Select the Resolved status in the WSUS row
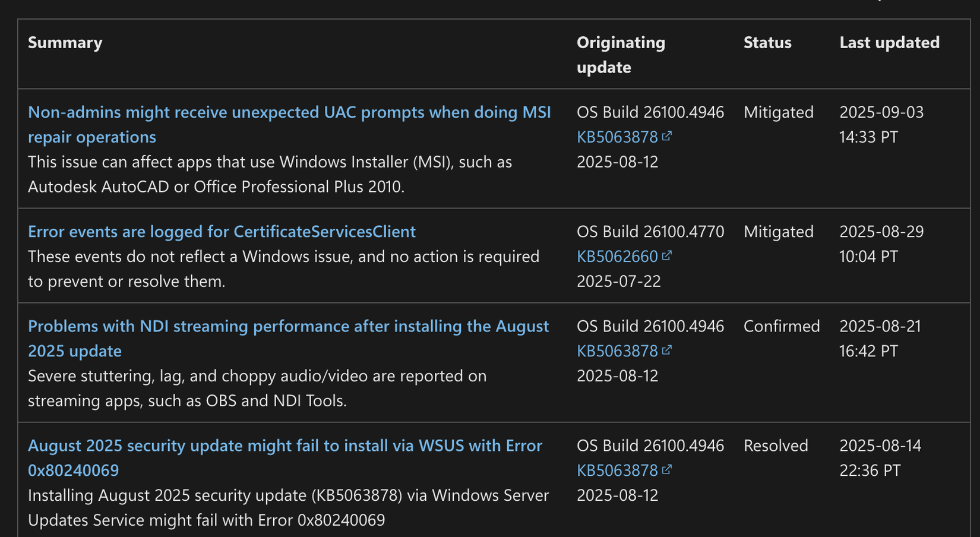This screenshot has width=980, height=537. pyautogui.click(x=776, y=445)
